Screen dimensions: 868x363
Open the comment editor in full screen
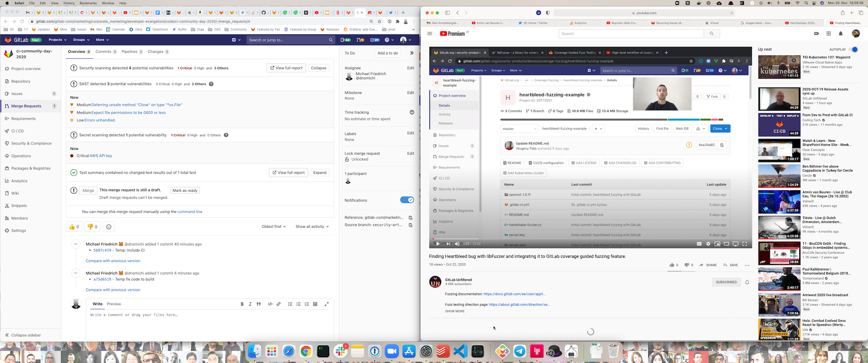[x=326, y=304]
